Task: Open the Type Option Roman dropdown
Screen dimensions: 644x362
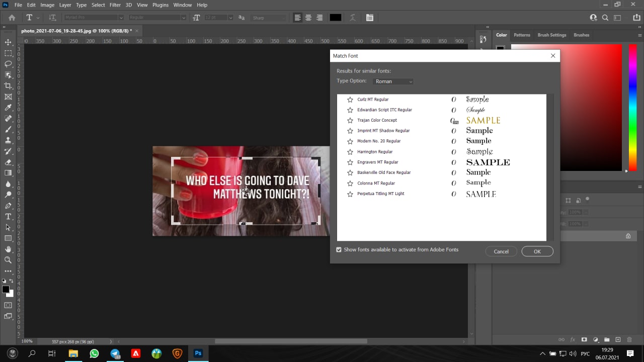Action: coord(393,81)
